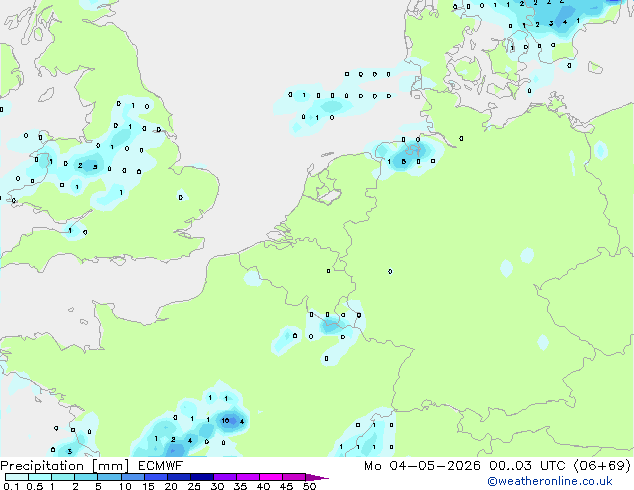The height and width of the screenshot is (490, 634).
Task: Select the 10–15 mm legend color swatch
Action: click(133, 477)
